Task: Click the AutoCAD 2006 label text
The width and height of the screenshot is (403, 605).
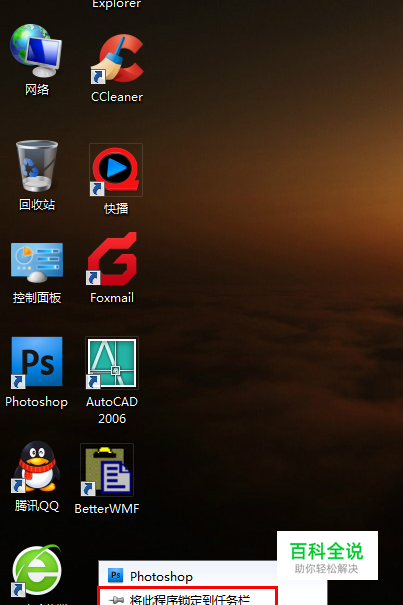Action: [x=112, y=410]
